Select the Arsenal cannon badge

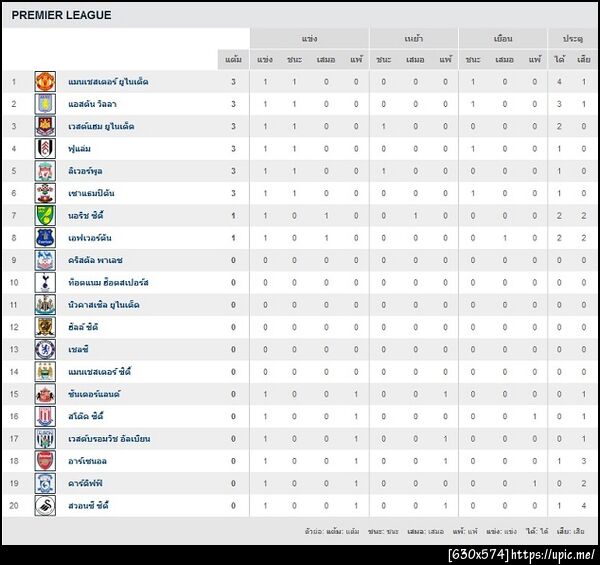tap(44, 461)
